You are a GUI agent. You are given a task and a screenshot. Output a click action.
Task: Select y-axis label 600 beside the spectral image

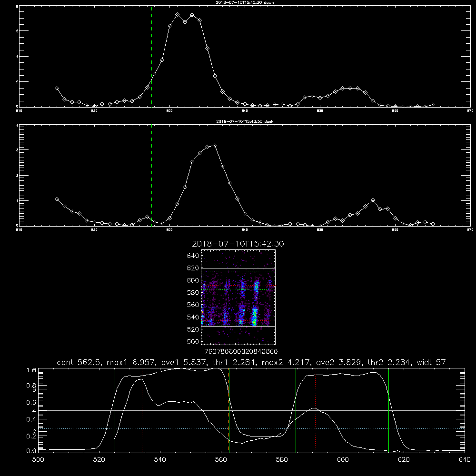pos(193,280)
